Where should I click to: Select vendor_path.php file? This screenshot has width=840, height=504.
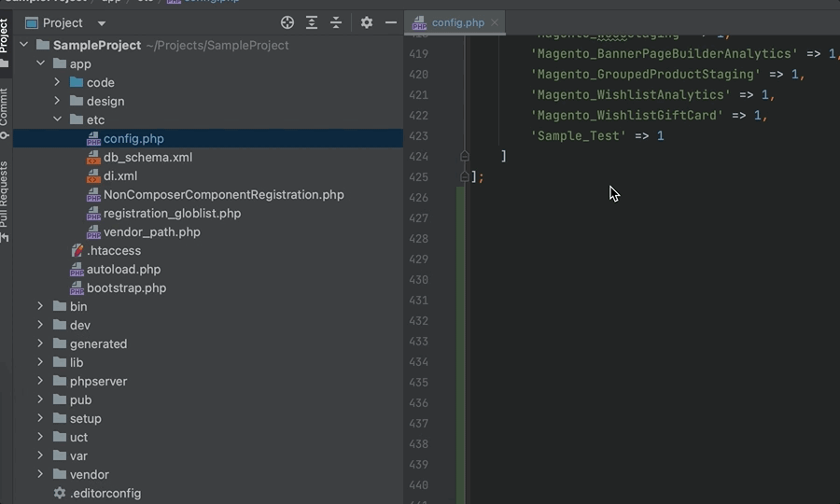(151, 231)
